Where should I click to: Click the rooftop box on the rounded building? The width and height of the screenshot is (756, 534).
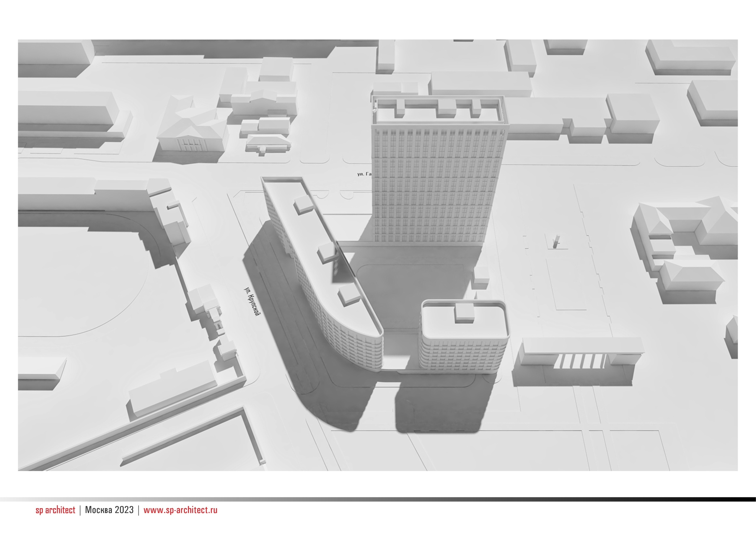(465, 313)
